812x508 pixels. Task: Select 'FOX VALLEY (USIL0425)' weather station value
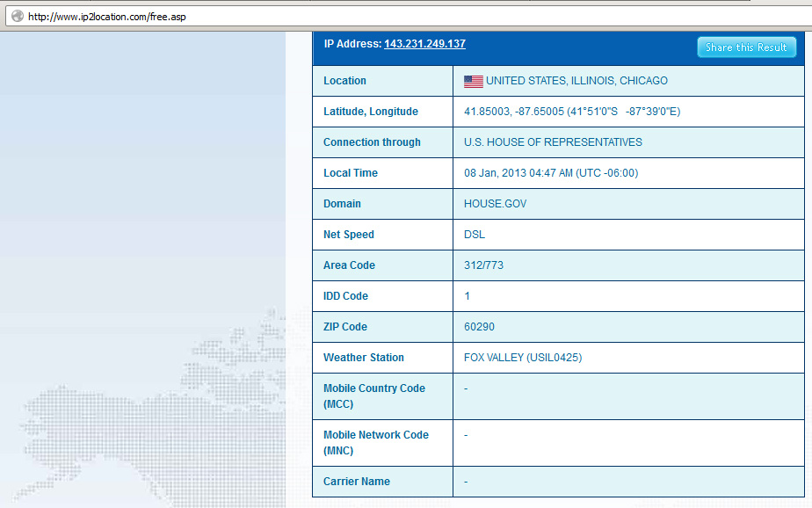coord(523,358)
